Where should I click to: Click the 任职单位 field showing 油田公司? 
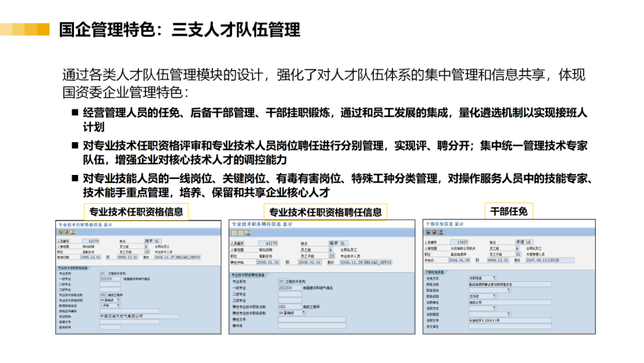click(x=510, y=302)
